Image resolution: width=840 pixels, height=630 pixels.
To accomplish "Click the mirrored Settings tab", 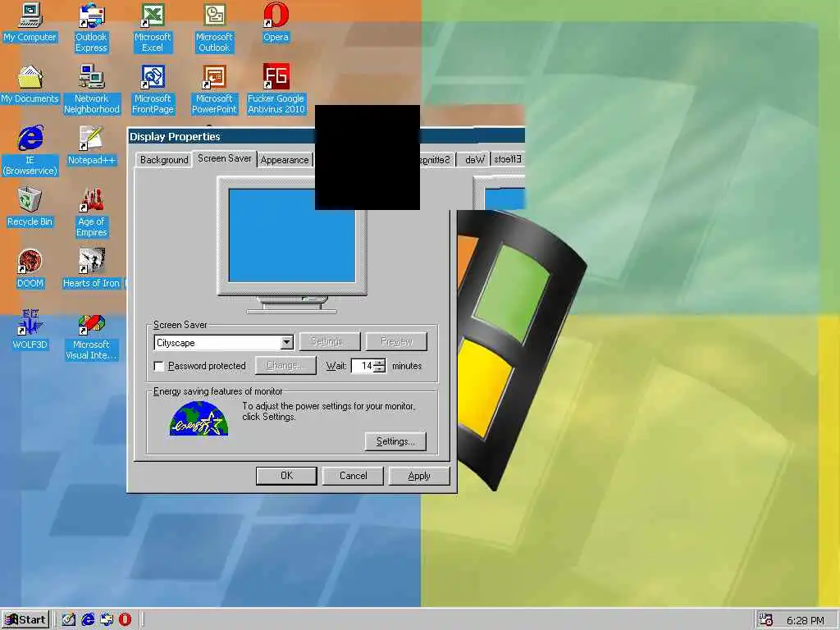I will (437, 160).
